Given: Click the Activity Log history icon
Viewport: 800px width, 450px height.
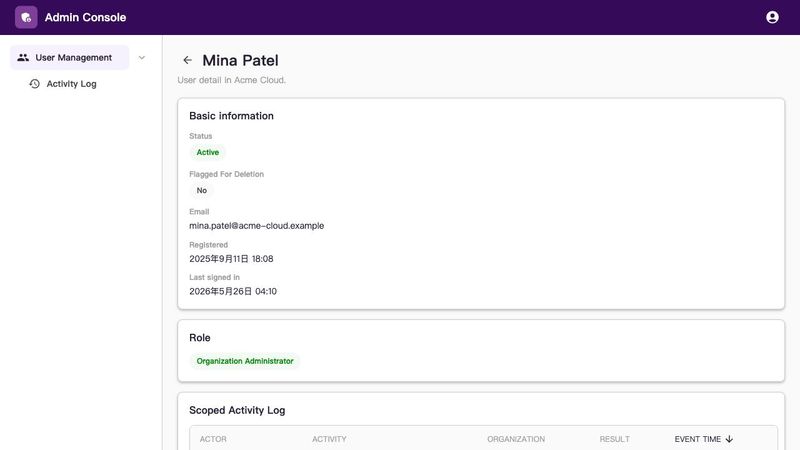Looking at the screenshot, I should [34, 84].
